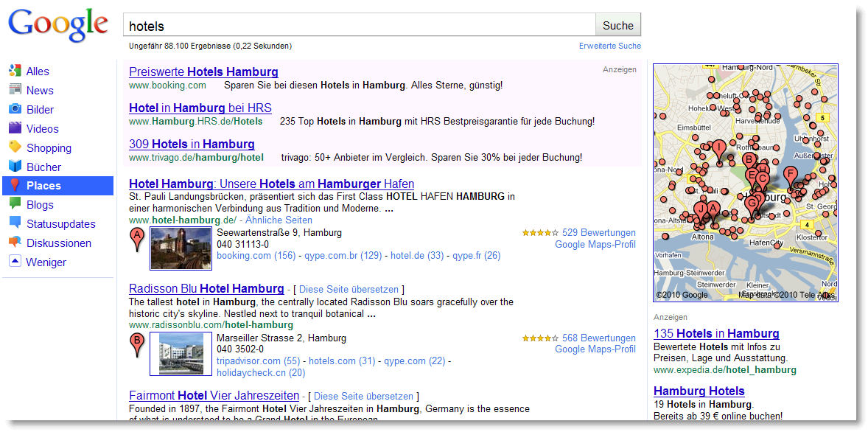Open Hotel Hamburg Hamburger Hafen result title
The width and height of the screenshot is (868, 432).
(271, 184)
